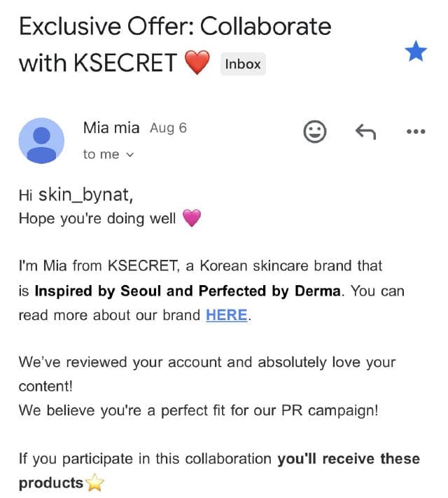Click the pink heart emoji after greeting

coord(191,219)
